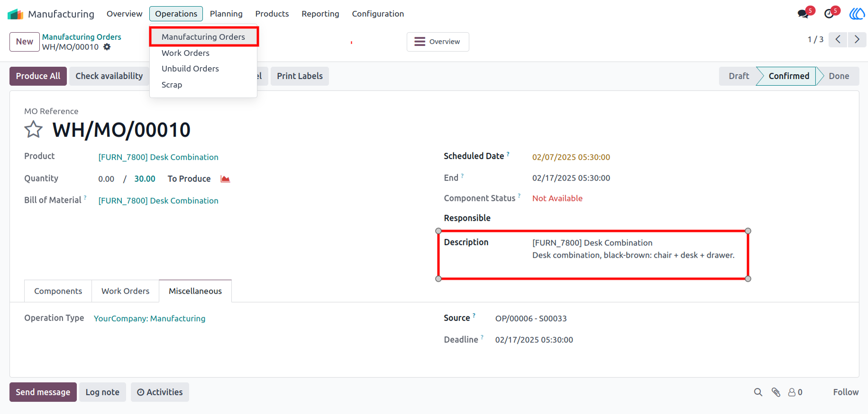This screenshot has height=414, width=868.
Task: Search messages with the magnifier icon
Action: 758,392
